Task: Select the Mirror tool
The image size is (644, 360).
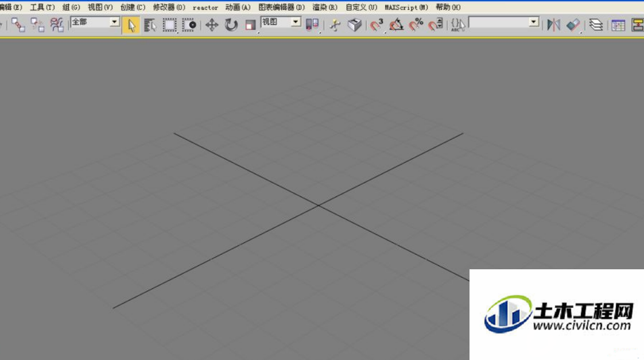Action: coord(554,25)
